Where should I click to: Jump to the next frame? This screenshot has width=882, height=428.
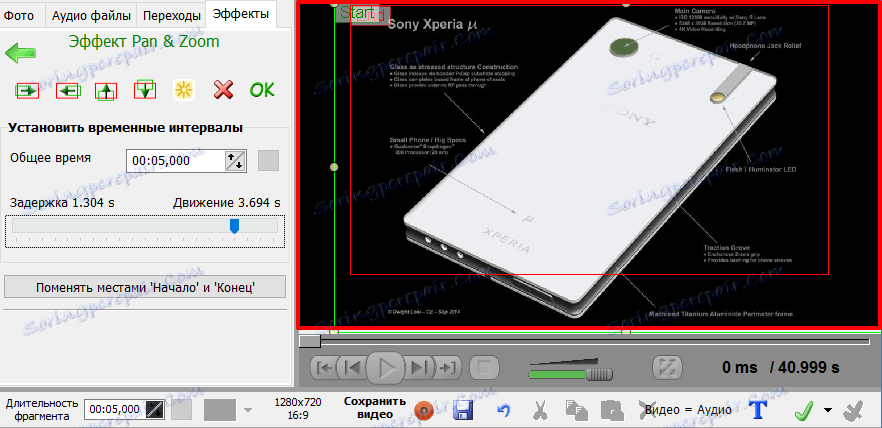point(418,368)
